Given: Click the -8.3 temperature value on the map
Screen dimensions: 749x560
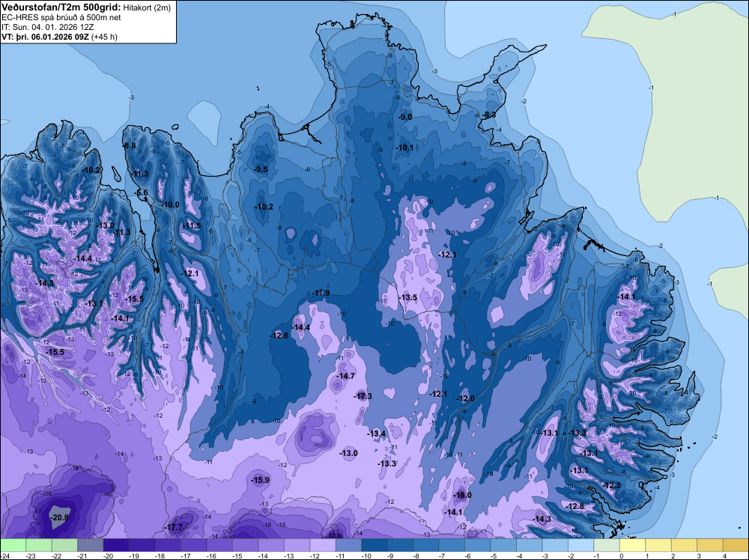Looking at the screenshot, I should pyautogui.click(x=488, y=115).
